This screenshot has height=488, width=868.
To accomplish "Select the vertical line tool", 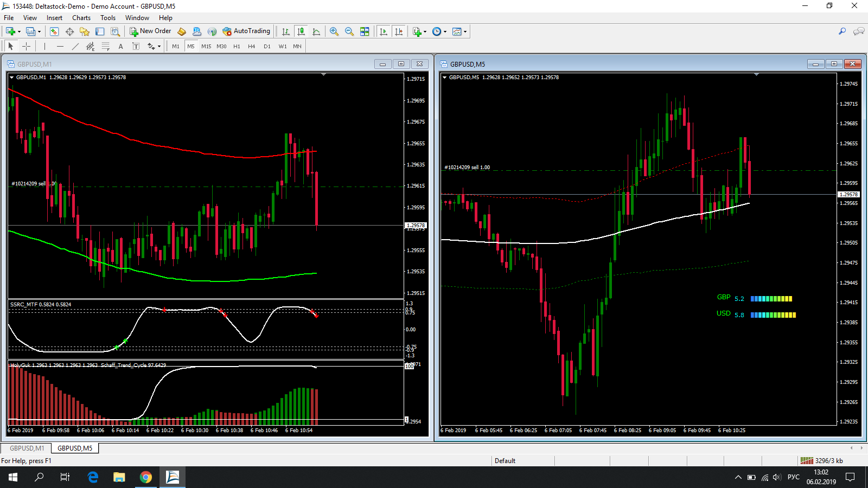I will 44,46.
